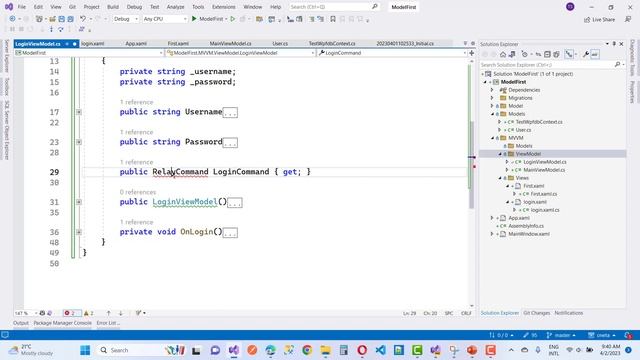640x360 pixels.
Task: Click the notification bell in status bar
Action: pos(628,335)
